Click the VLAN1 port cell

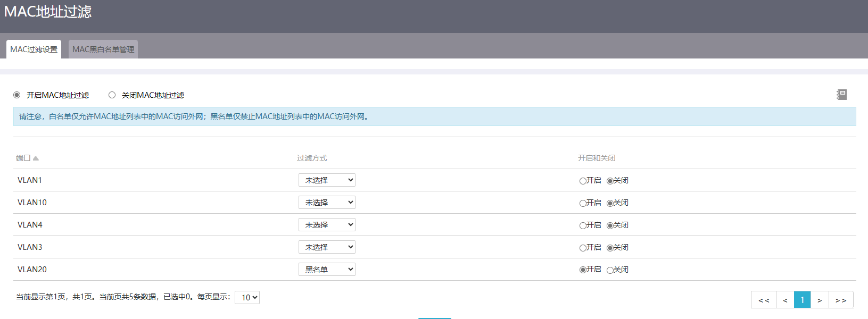[30, 180]
